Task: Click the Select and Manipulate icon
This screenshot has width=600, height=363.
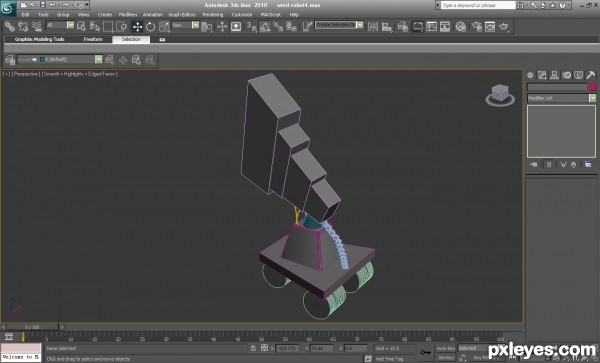Action: point(222,26)
